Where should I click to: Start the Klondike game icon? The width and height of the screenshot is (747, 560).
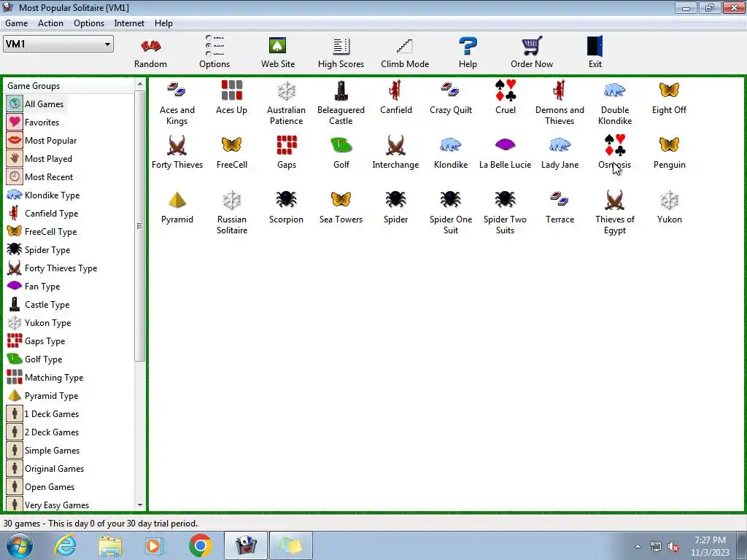click(451, 152)
